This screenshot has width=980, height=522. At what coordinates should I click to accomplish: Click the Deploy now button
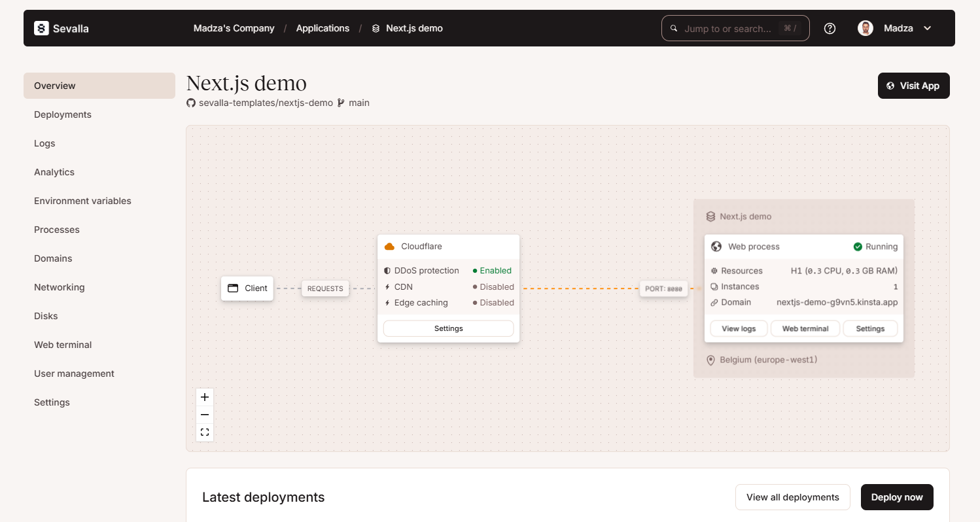897,497
